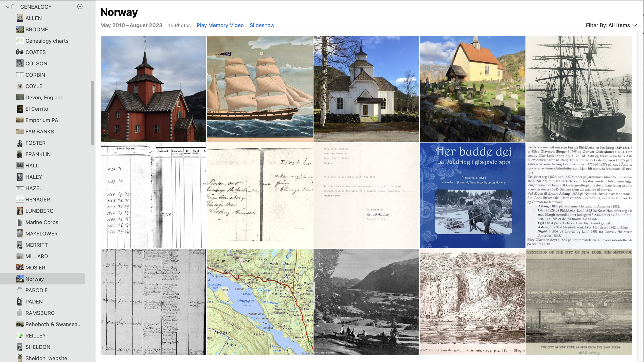This screenshot has width=644, height=362.
Task: Open the Rehoboth & Swansea album
Action: coord(53,324)
